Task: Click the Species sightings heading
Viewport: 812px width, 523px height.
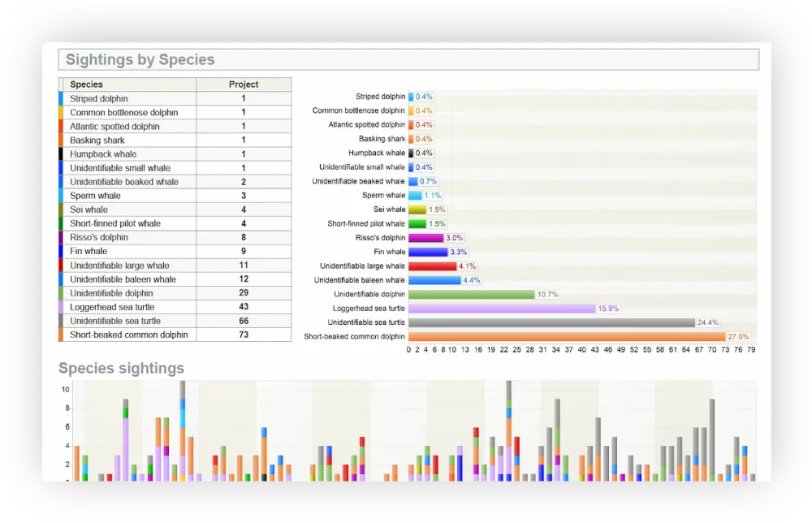Action: (121, 368)
